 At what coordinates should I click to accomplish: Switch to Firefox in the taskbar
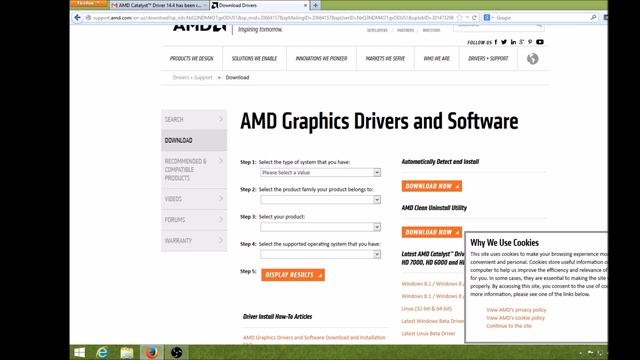pyautogui.click(x=152, y=352)
